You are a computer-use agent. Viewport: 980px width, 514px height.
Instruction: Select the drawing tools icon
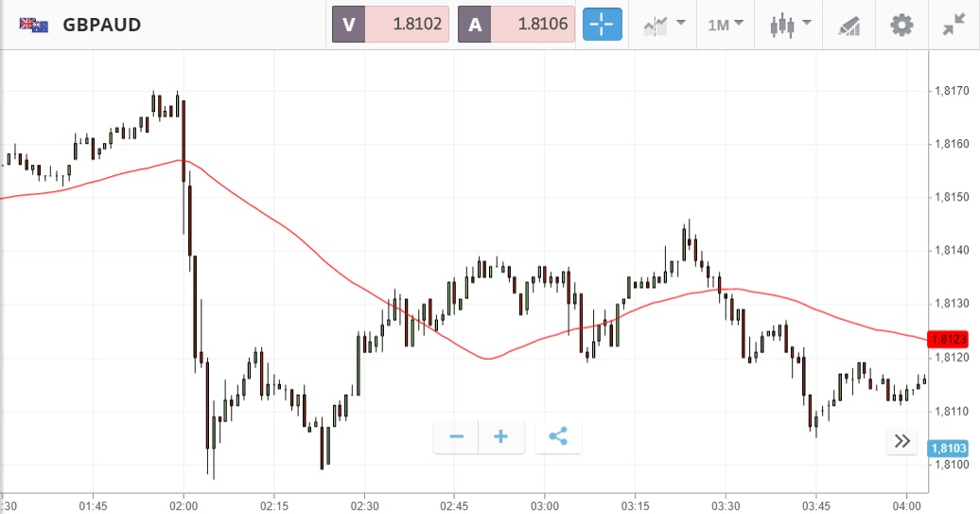[x=849, y=26]
